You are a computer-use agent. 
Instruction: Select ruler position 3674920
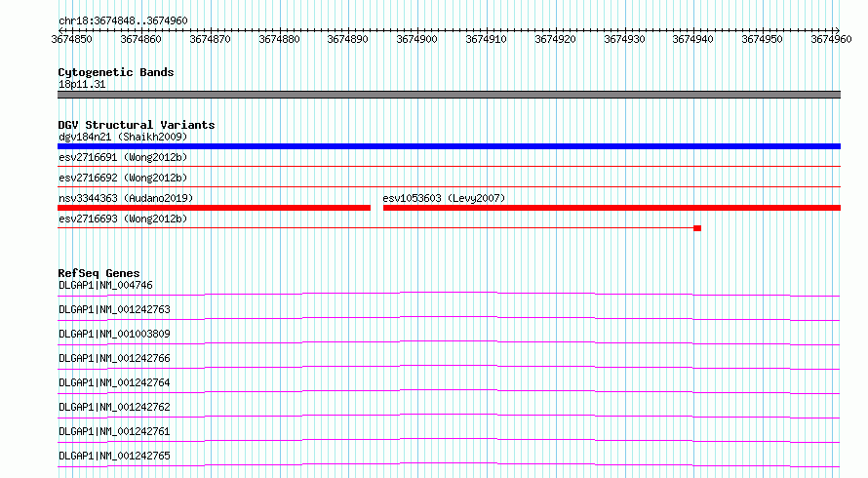555,39
